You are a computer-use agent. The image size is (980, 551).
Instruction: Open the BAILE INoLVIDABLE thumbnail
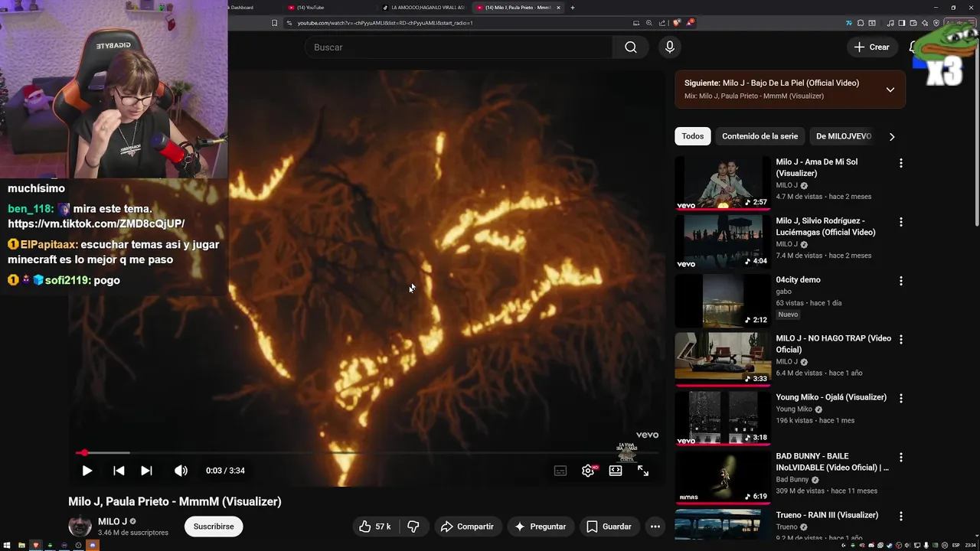(x=723, y=476)
